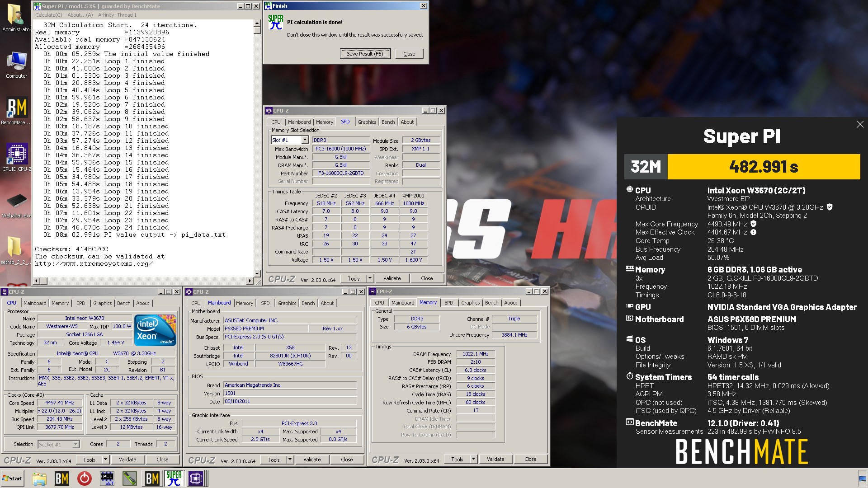Click the Part Number field F3-16000CL9-2GBTD
This screenshot has width=868, height=488.
pyautogui.click(x=341, y=174)
